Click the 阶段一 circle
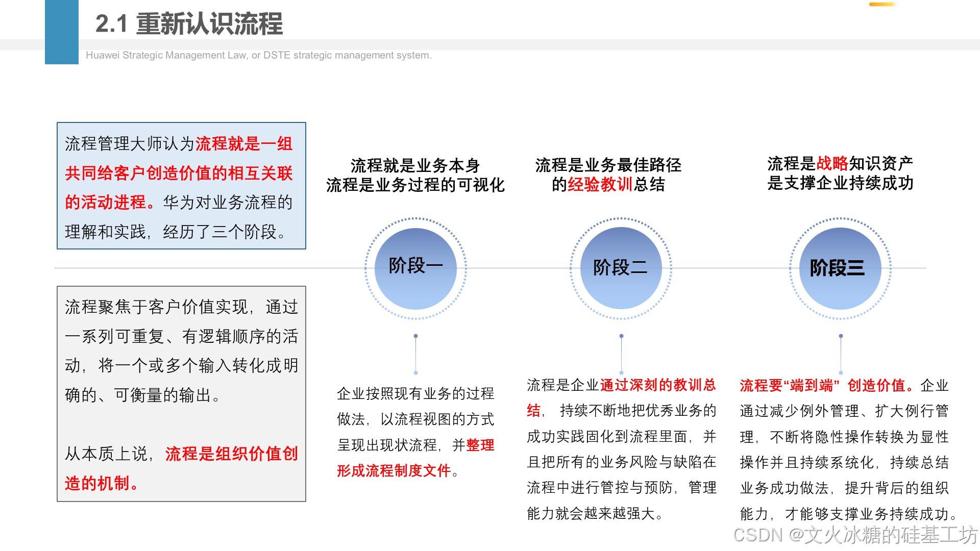The width and height of the screenshot is (980, 551). tap(415, 268)
